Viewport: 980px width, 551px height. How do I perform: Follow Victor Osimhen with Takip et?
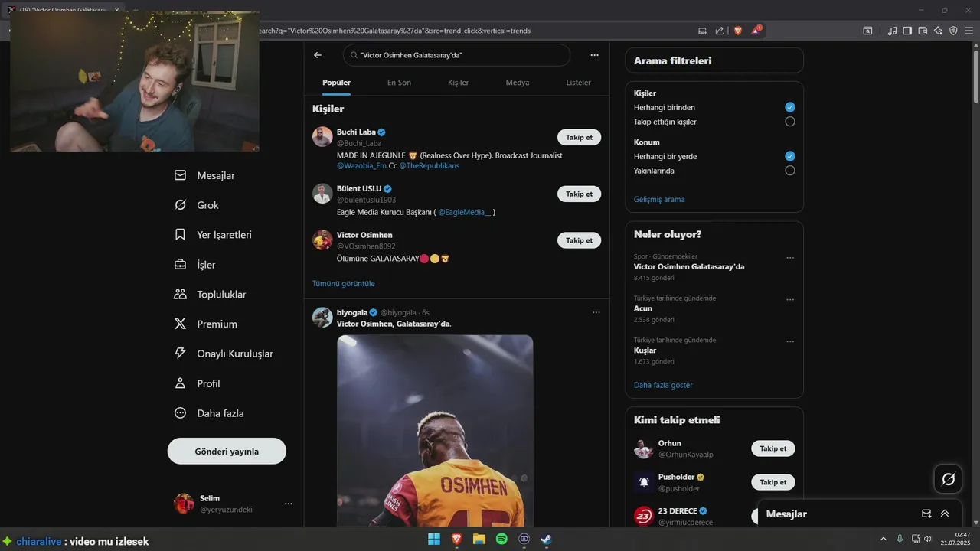(x=579, y=240)
